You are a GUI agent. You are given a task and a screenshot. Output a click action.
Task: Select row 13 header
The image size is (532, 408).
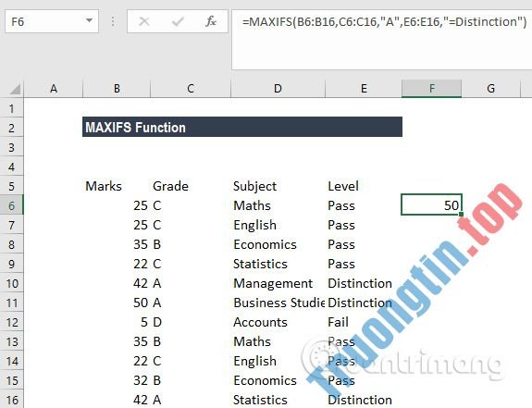11,341
